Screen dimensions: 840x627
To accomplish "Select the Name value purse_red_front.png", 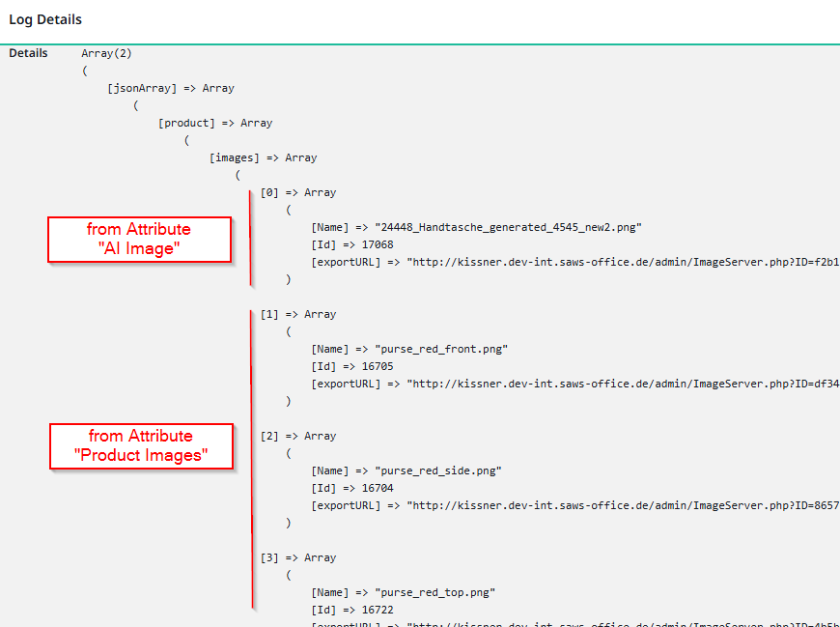I will pyautogui.click(x=442, y=348).
